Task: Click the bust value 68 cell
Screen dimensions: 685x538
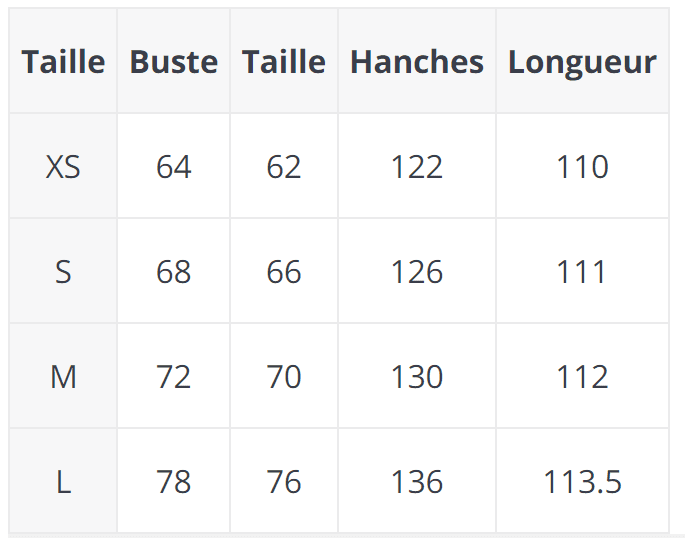Action: click(174, 272)
